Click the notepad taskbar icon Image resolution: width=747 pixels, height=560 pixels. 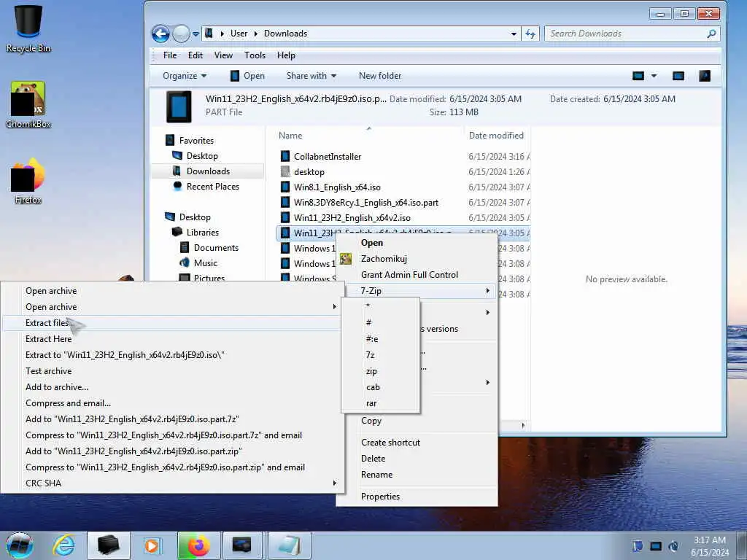click(290, 545)
